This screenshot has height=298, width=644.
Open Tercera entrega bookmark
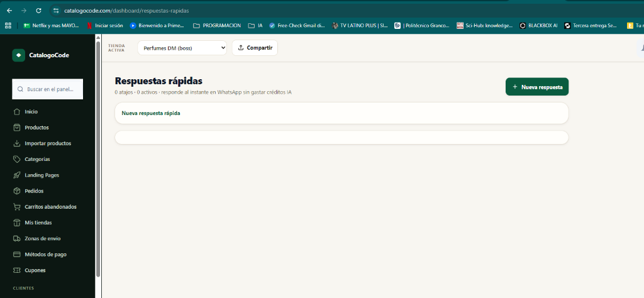click(x=591, y=25)
